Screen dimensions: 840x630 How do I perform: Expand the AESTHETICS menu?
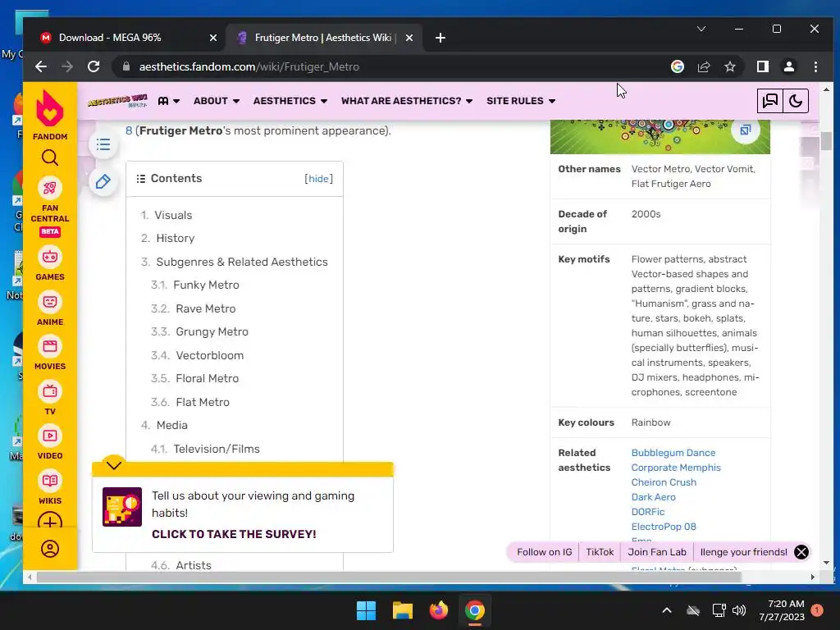coord(290,101)
